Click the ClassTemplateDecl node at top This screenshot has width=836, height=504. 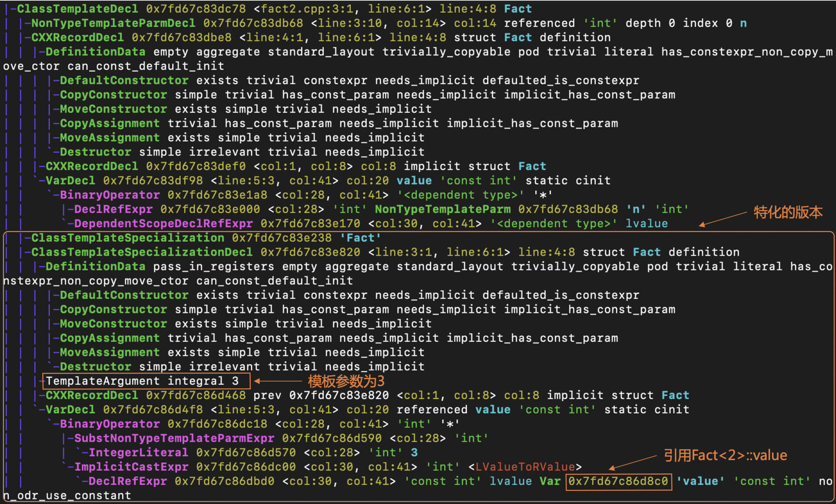pyautogui.click(x=77, y=9)
